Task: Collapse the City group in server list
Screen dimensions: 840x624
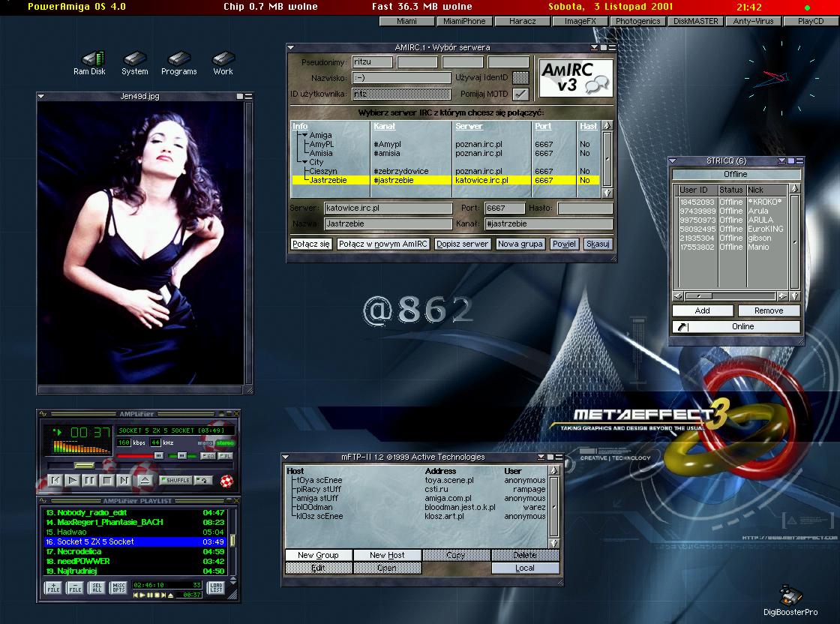Action: point(304,162)
